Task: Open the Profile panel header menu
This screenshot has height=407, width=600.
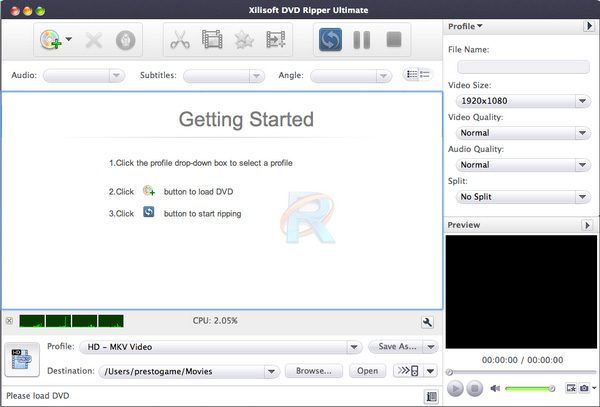Action: (x=465, y=26)
